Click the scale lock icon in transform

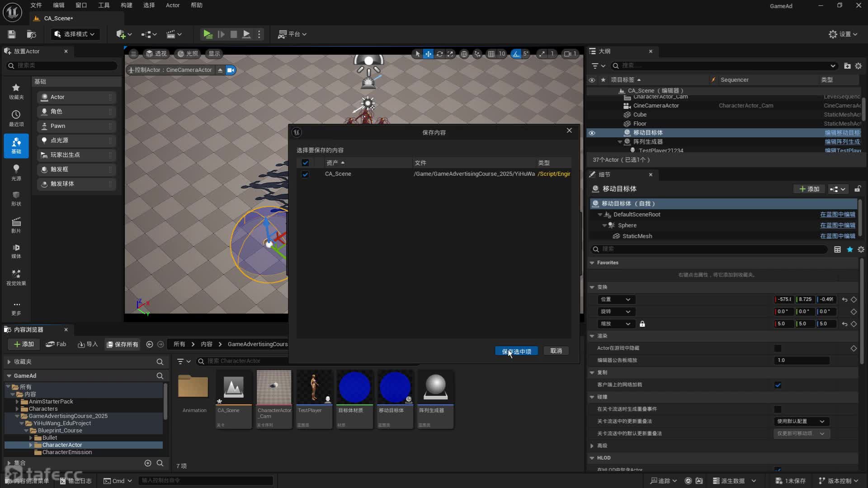642,324
